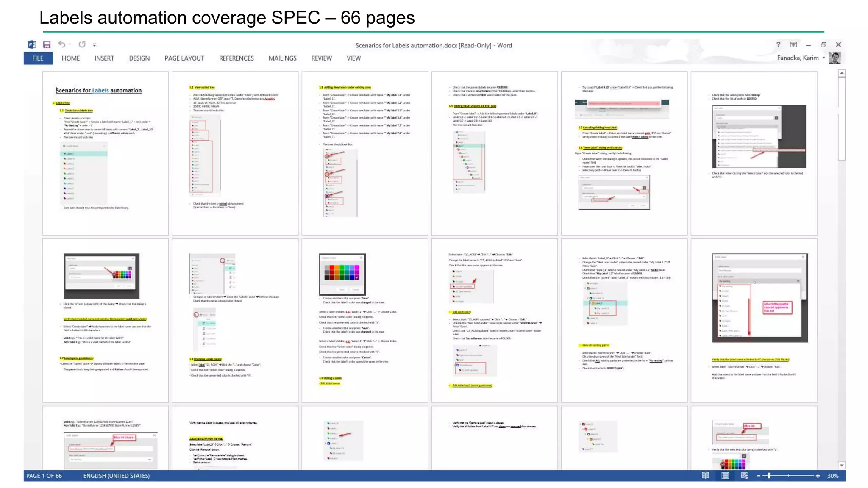Restore down the Word window
The image size is (868, 488).
pos(823,44)
